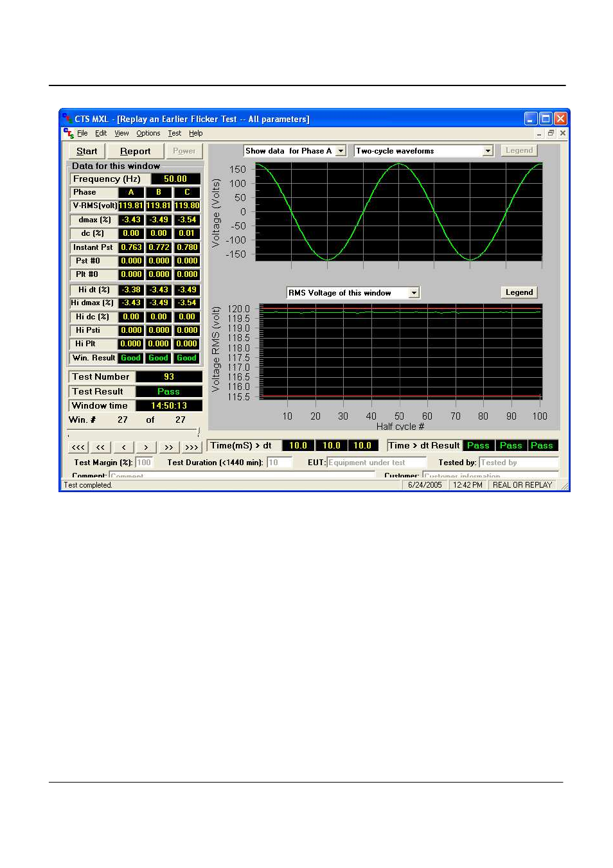Jump to last window with >>> button
The width and height of the screenshot is (613, 868).
coord(191,447)
